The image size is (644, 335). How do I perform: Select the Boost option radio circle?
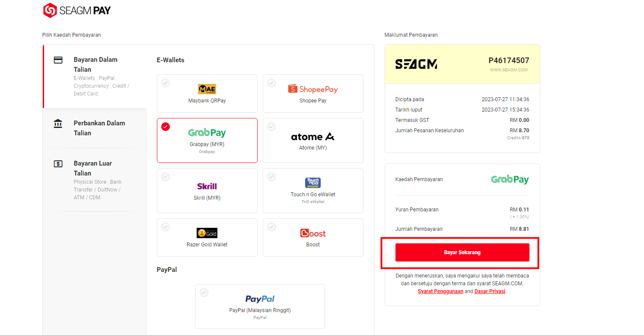click(x=271, y=227)
